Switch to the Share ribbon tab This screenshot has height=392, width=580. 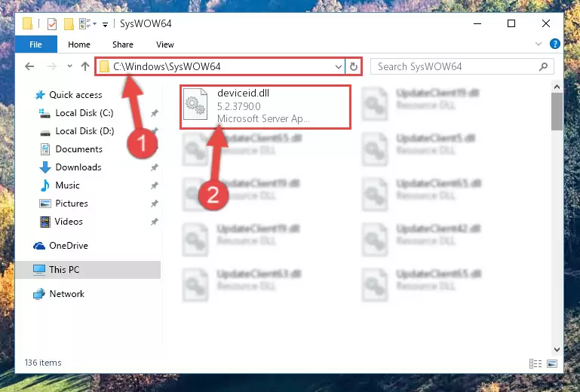point(123,44)
